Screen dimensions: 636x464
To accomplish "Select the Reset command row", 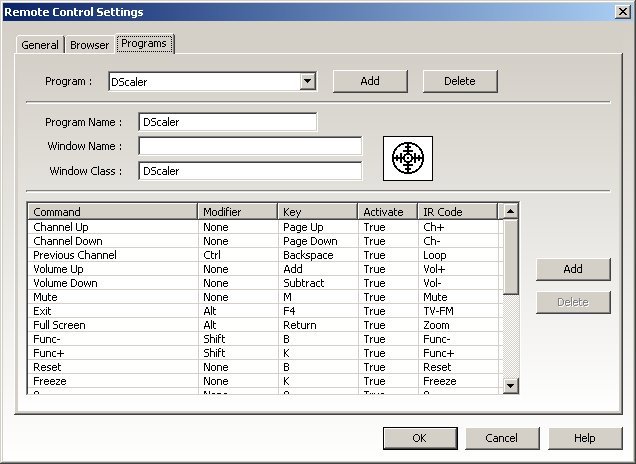I will tap(265, 367).
